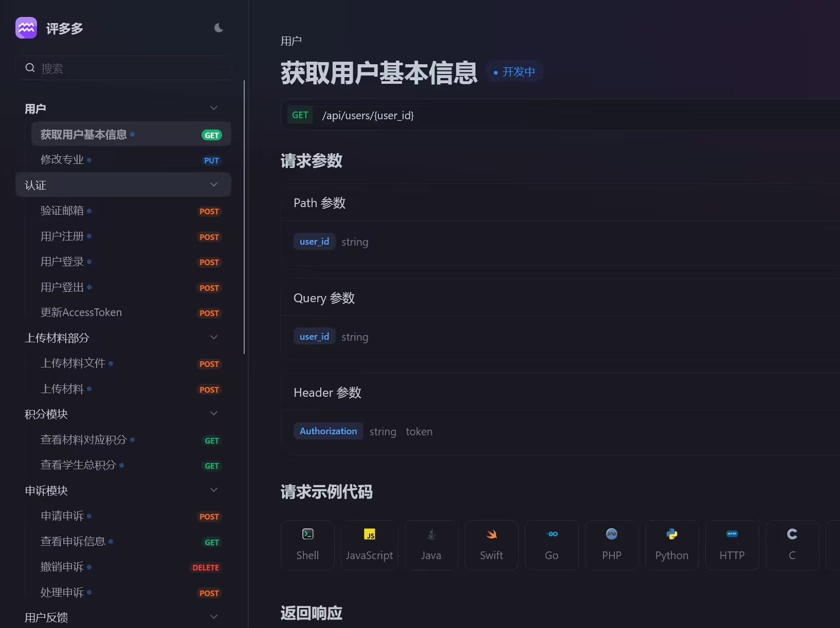Image resolution: width=840 pixels, height=628 pixels.
Task: Click the 返回响应 heading
Action: pyautogui.click(x=312, y=613)
